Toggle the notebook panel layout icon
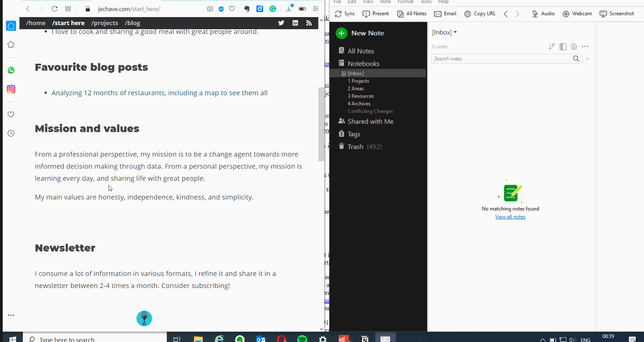Screen dimensions: 644x342 point(563,47)
